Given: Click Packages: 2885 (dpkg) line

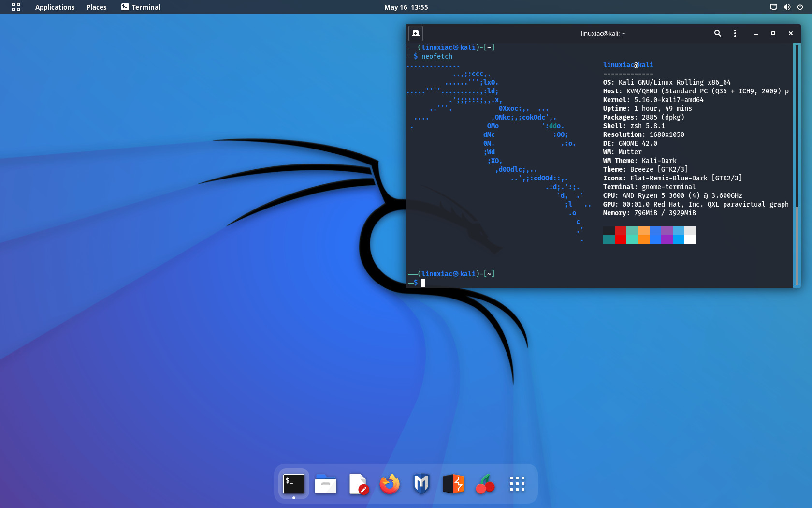Looking at the screenshot, I should coord(644,117).
